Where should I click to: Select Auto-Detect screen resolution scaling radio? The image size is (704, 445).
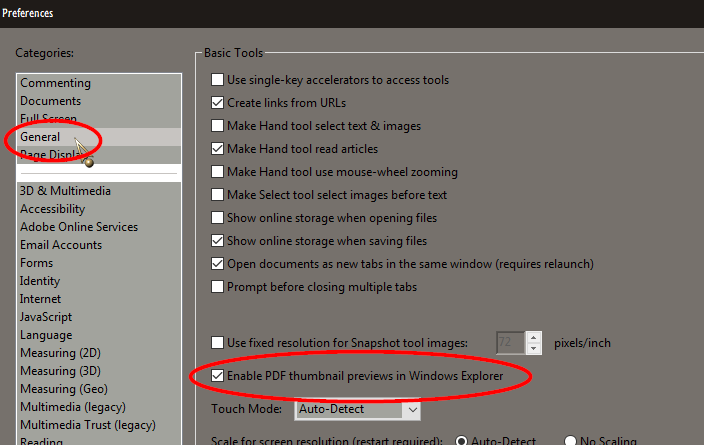[x=461, y=441]
